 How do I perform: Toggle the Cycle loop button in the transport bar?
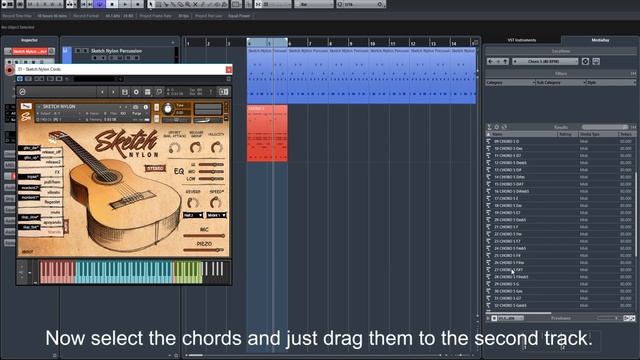point(100,4)
